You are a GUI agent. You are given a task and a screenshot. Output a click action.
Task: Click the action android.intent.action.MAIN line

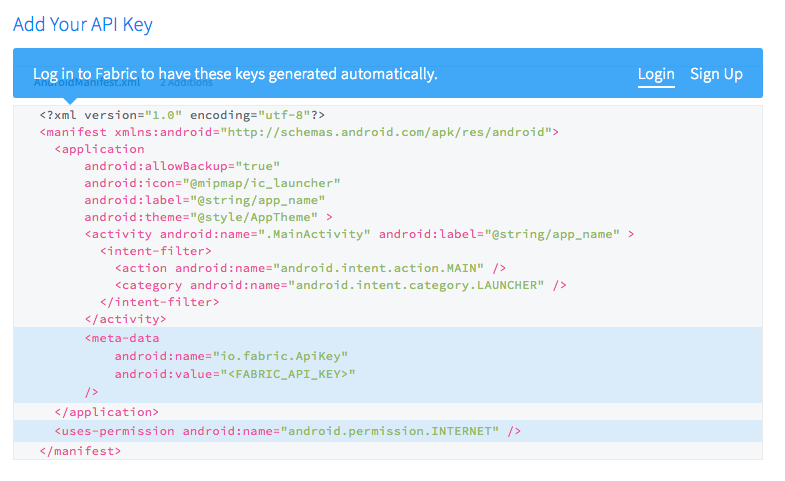pos(310,268)
